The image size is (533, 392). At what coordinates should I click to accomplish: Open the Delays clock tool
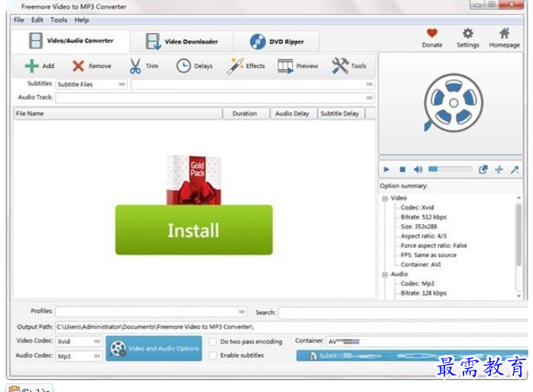point(195,66)
